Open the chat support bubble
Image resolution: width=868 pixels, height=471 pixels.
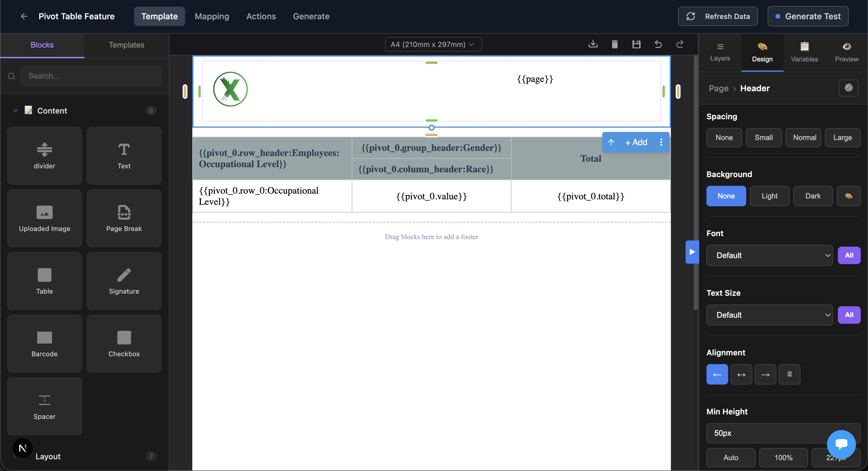coord(841,444)
